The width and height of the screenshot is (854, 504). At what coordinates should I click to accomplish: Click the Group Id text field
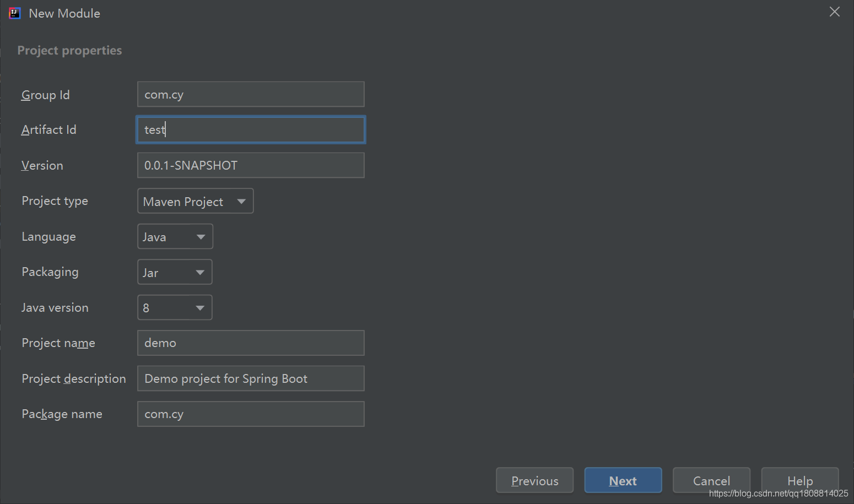pos(251,94)
